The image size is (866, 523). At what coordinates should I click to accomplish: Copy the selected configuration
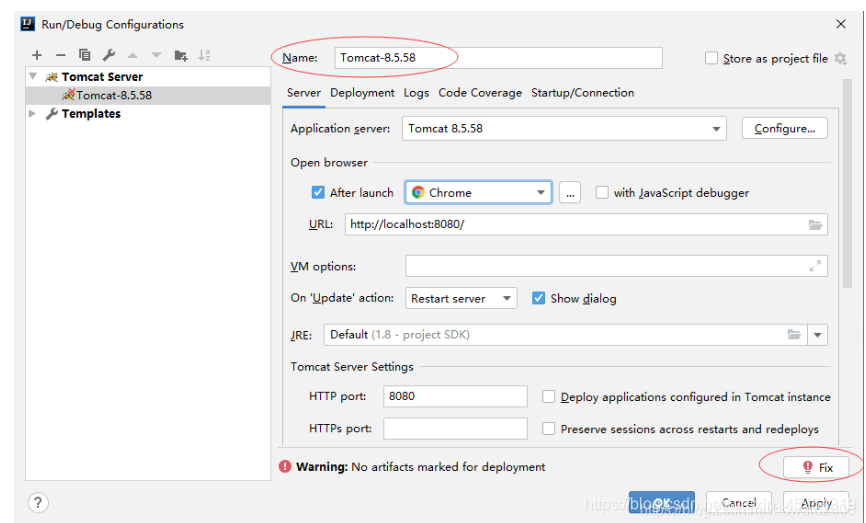click(x=85, y=55)
